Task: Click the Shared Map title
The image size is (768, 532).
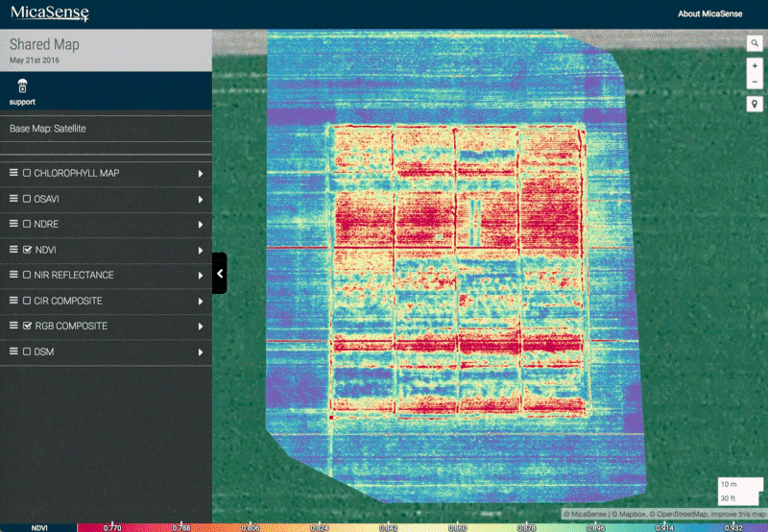Action: [x=44, y=44]
